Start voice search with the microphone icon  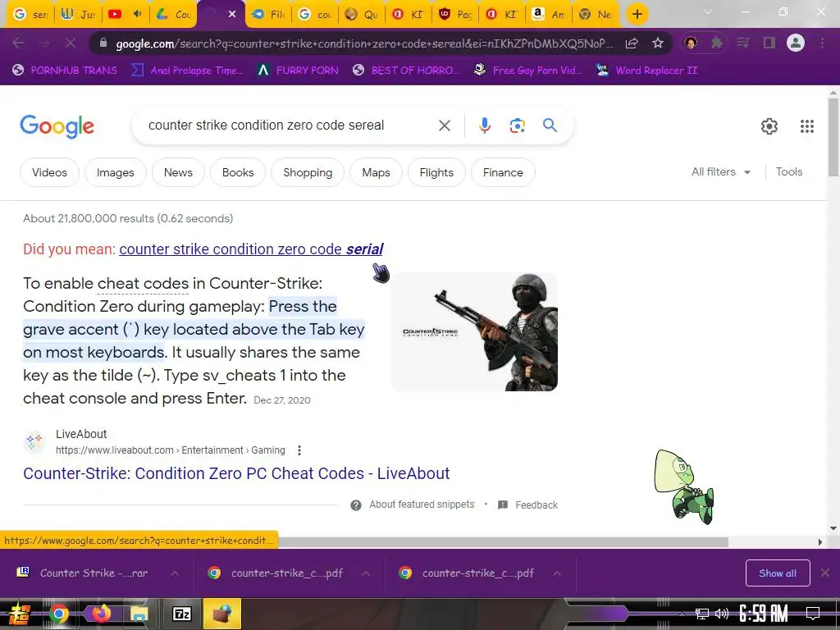coord(484,126)
